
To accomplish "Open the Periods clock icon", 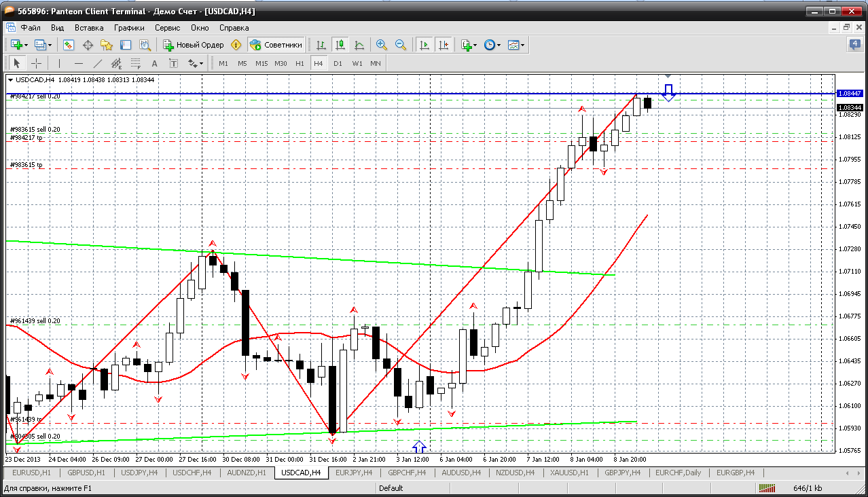I will click(489, 45).
